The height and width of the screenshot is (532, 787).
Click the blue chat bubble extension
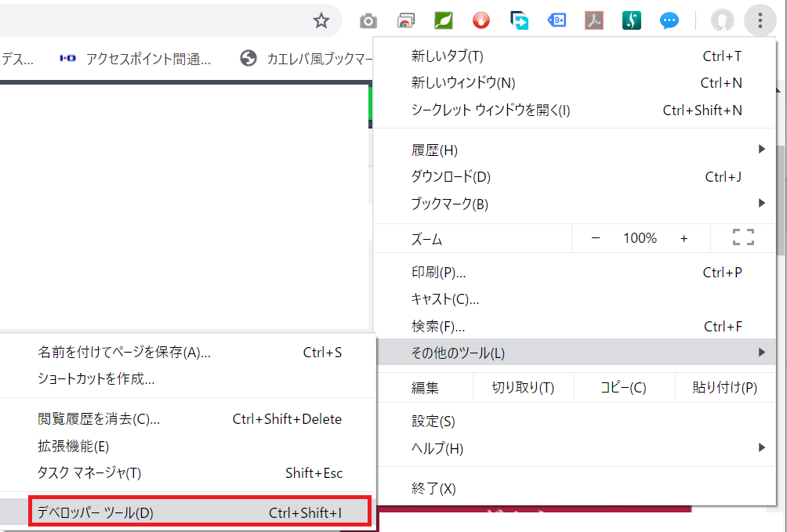(x=669, y=20)
